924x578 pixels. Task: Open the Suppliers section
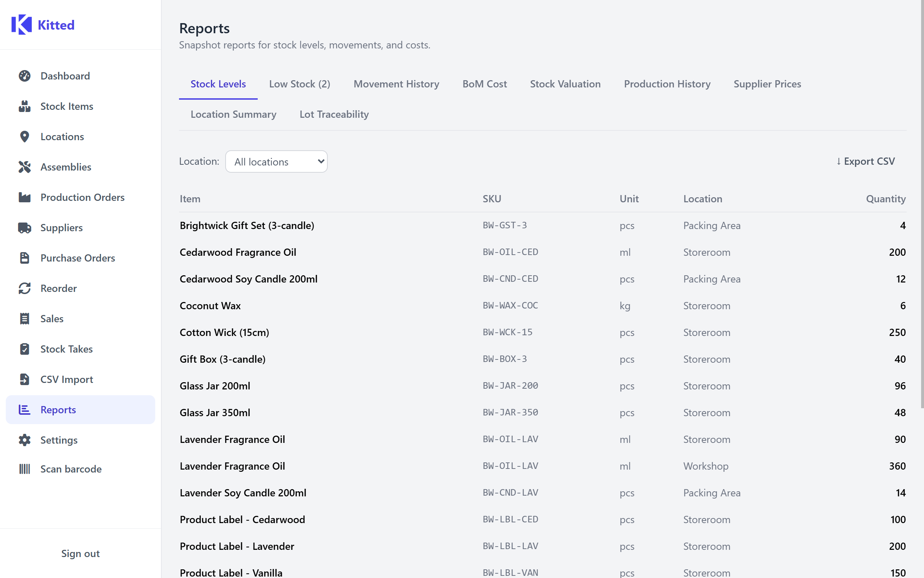(80, 228)
